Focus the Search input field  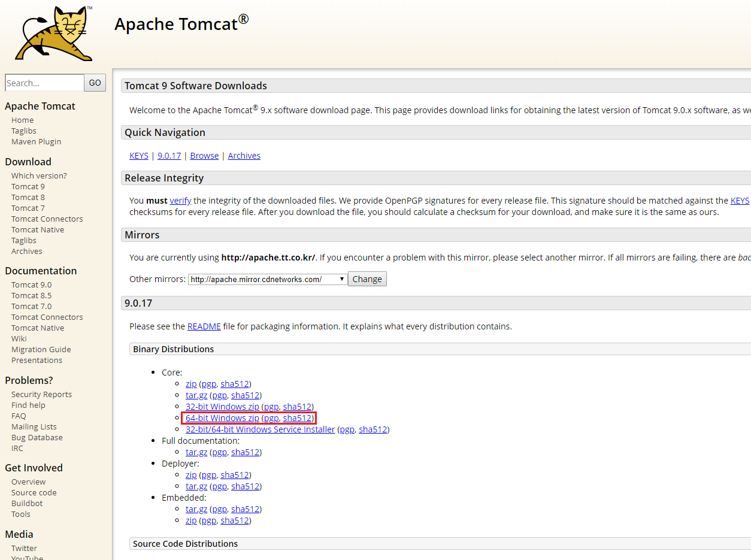pyautogui.click(x=44, y=83)
